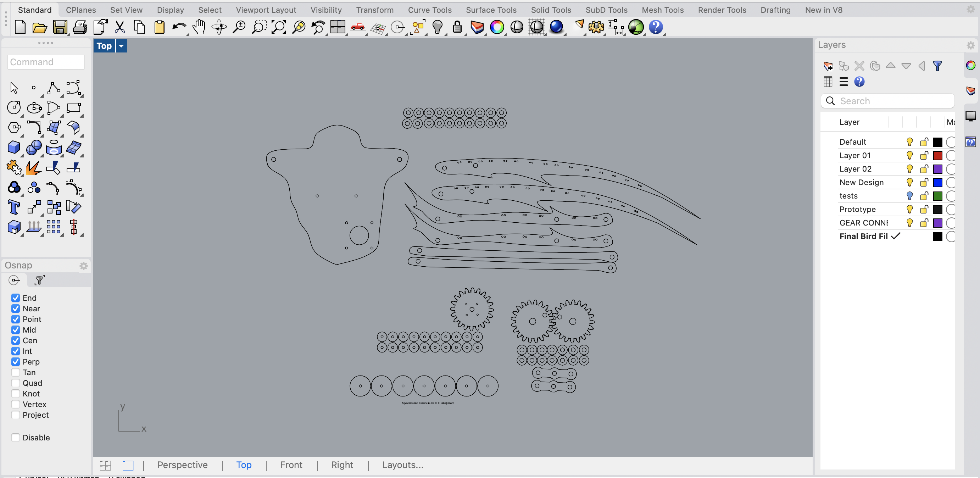Unlock toggle for Layer 01
This screenshot has height=478, width=980.
point(924,156)
